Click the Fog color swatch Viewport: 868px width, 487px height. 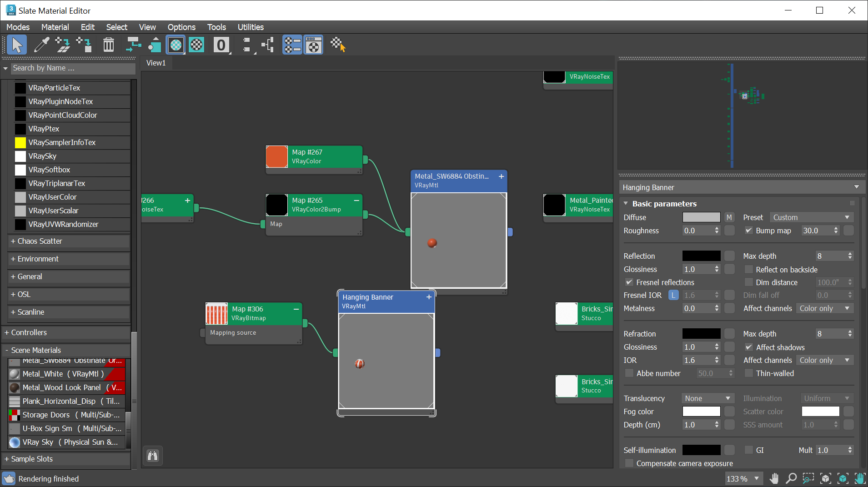(701, 412)
